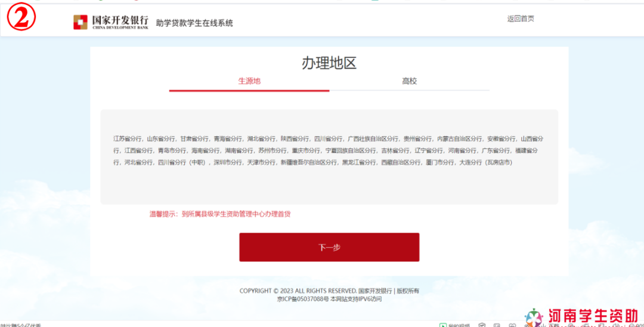644x327 pixels.
Task: Click the 助学贷款学生在线系统 header title
Action: point(194,23)
